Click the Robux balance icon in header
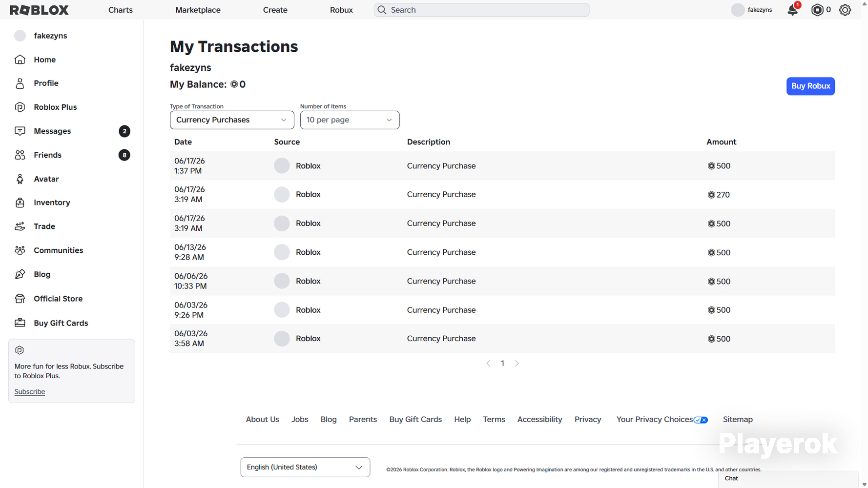The image size is (868, 488). click(817, 10)
